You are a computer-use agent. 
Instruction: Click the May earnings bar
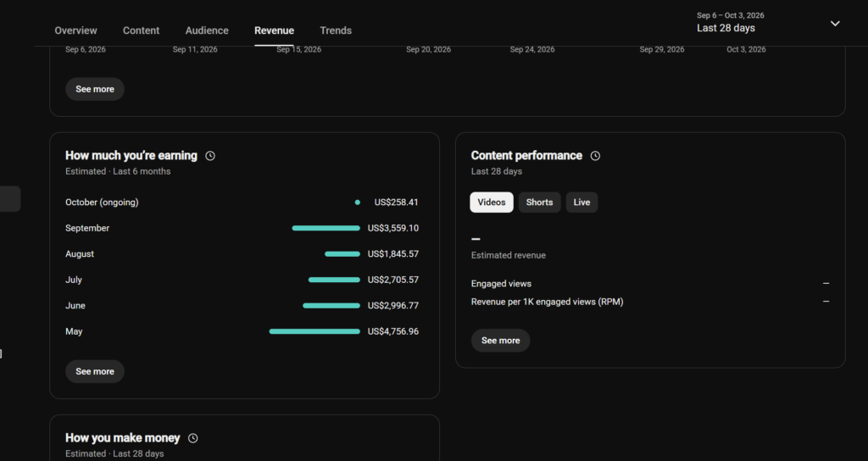[314, 331]
